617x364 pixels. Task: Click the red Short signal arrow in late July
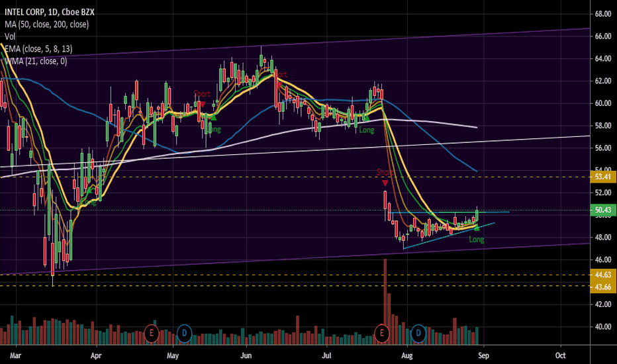(x=385, y=183)
